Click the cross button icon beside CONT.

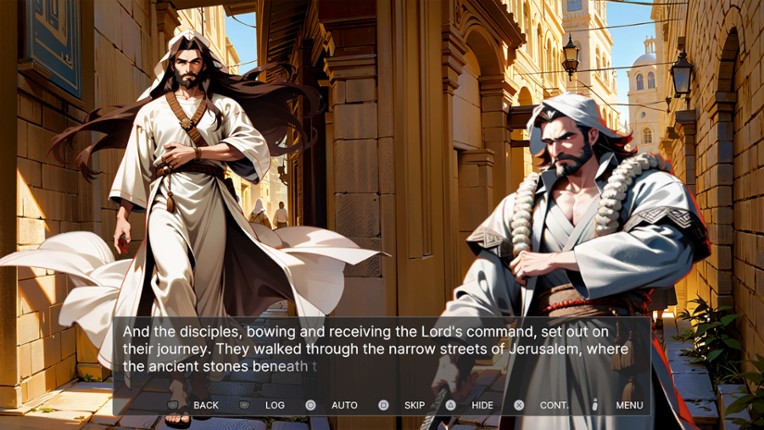[x=519, y=405]
